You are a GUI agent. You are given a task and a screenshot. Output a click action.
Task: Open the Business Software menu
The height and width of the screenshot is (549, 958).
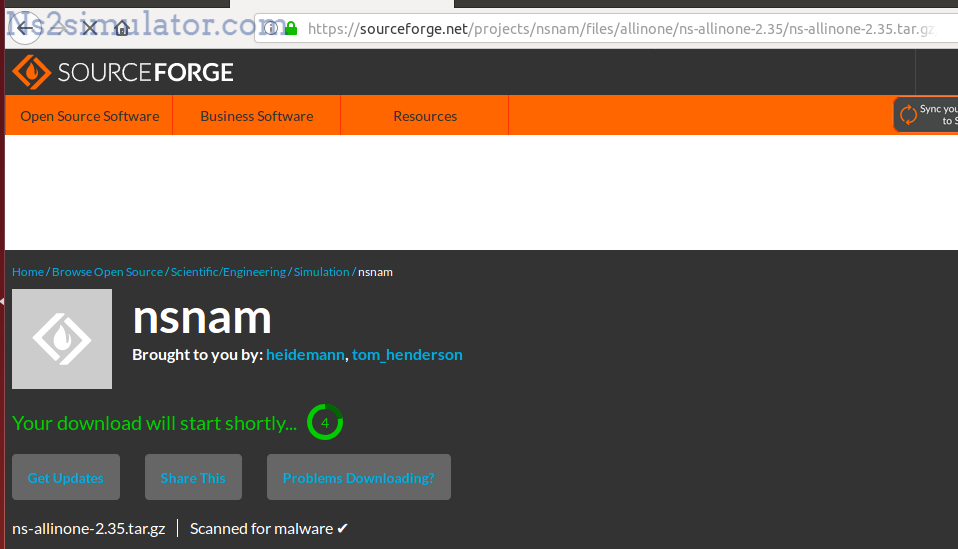point(257,115)
